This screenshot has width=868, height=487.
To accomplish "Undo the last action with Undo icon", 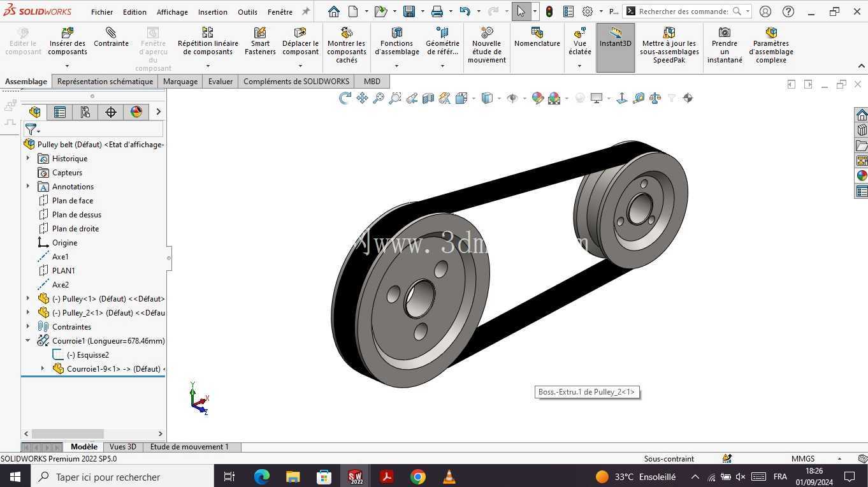I will click(465, 11).
